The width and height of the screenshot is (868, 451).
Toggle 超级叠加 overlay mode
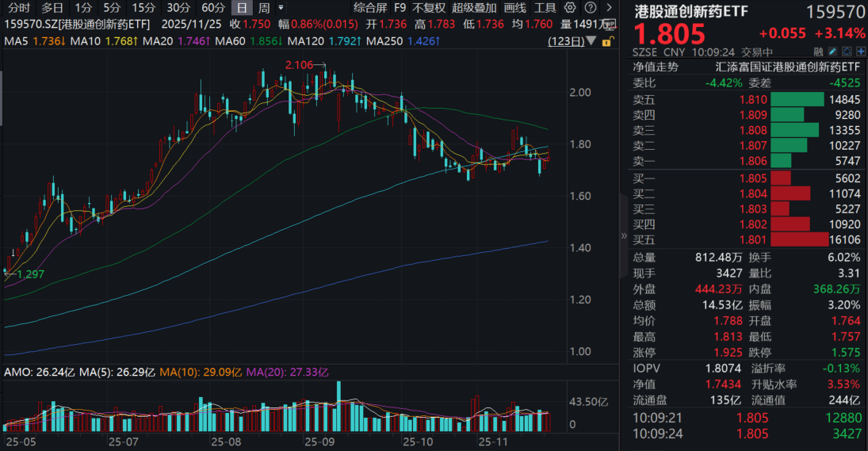pos(472,8)
